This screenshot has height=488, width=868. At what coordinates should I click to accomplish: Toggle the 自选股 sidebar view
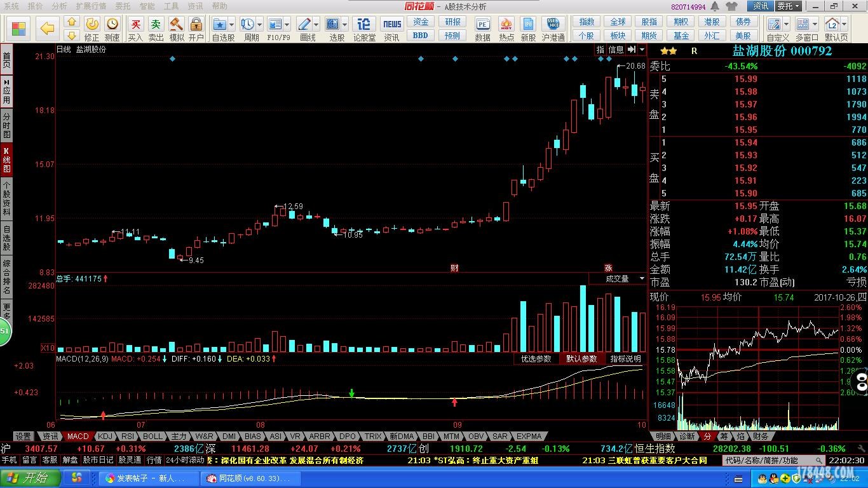click(x=6, y=238)
